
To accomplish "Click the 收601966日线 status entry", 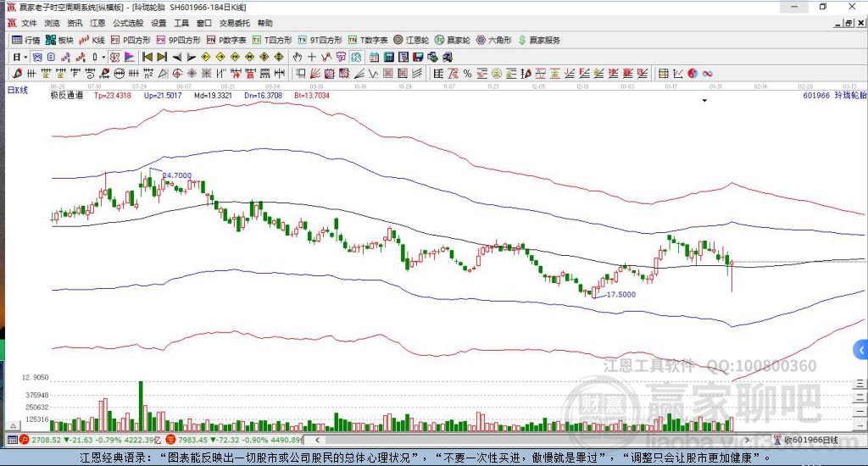I will [x=806, y=440].
